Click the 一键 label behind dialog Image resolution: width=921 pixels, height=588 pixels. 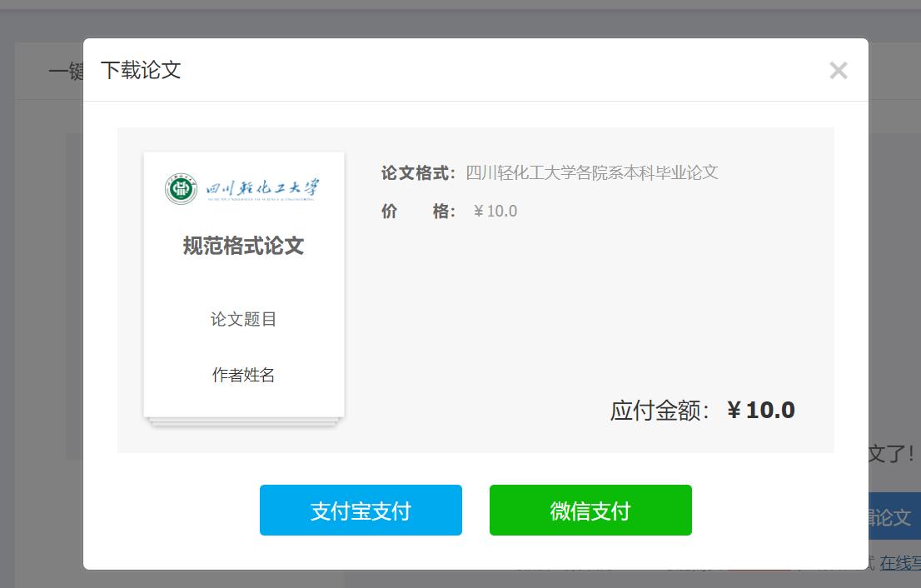click(67, 71)
